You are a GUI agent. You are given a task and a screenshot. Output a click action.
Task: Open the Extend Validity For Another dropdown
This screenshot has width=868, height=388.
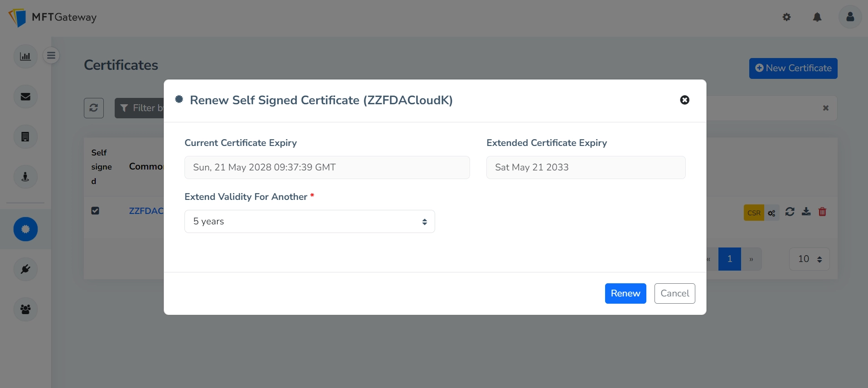point(310,221)
